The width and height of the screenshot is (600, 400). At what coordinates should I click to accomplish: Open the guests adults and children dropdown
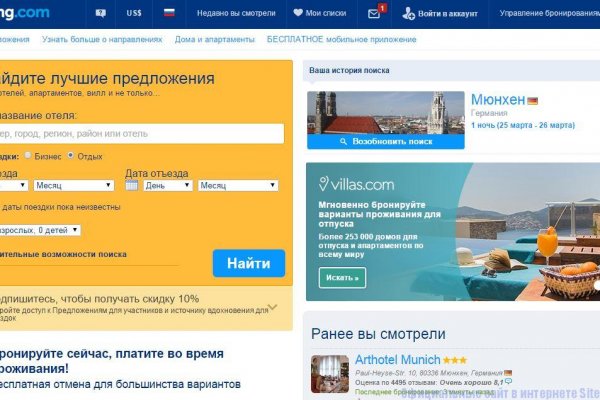[x=40, y=230]
